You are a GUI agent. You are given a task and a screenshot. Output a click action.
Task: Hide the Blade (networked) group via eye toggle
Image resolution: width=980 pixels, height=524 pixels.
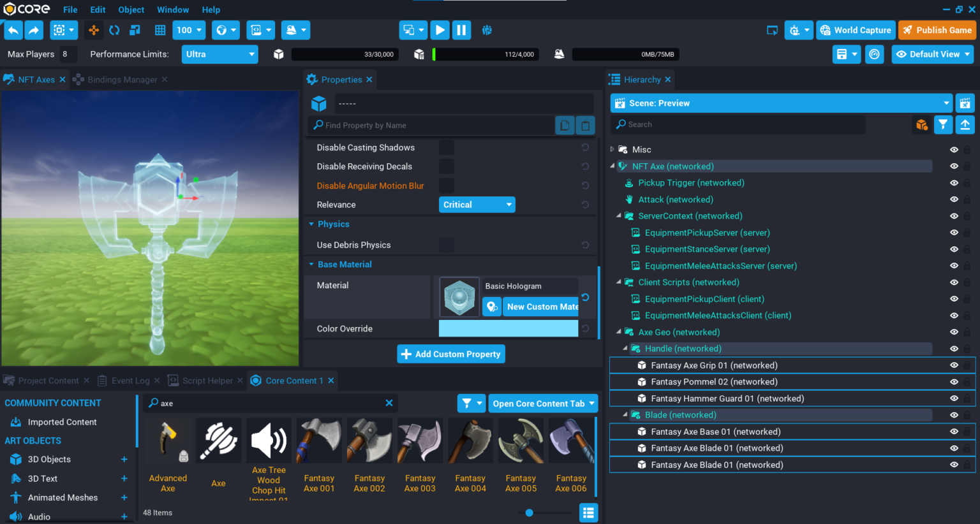click(954, 414)
